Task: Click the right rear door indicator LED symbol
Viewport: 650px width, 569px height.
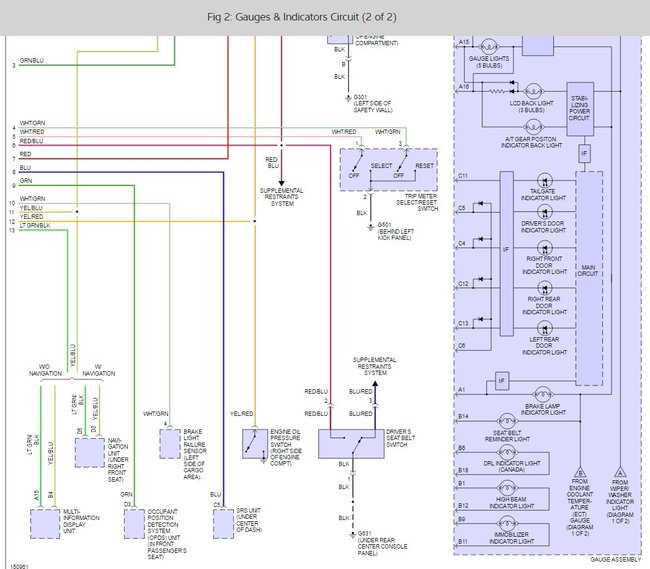Action: coord(544,288)
